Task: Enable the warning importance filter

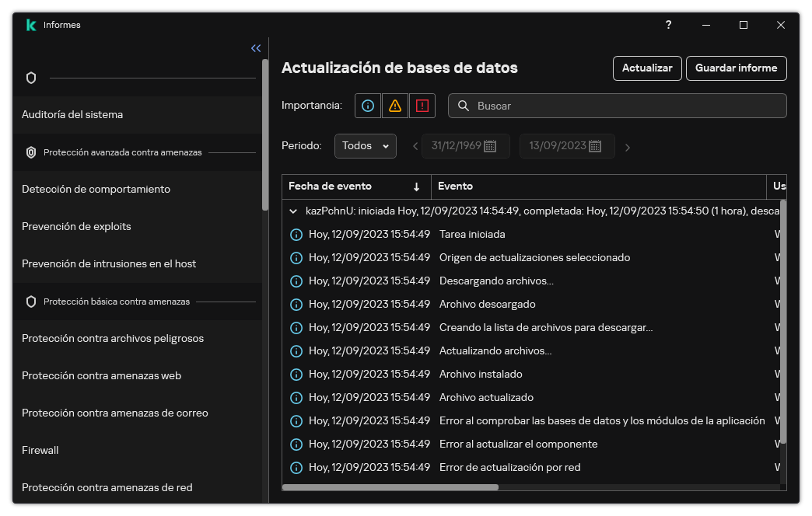Action: tap(394, 106)
